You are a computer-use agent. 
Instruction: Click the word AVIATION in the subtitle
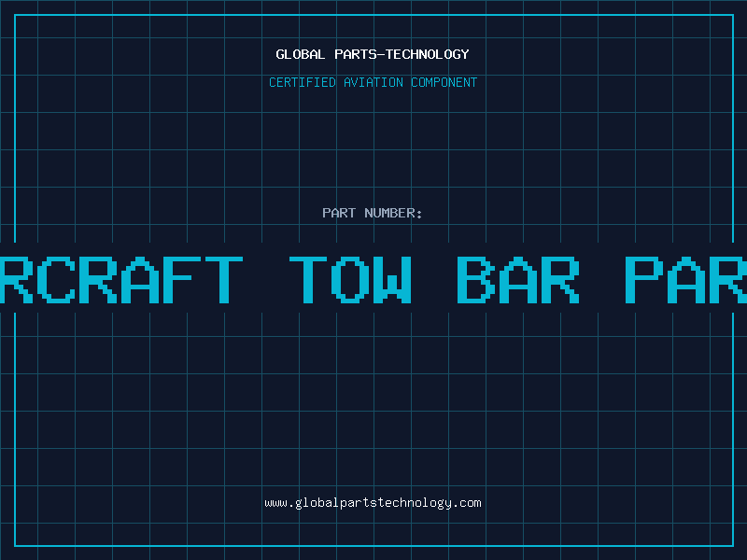tap(373, 82)
